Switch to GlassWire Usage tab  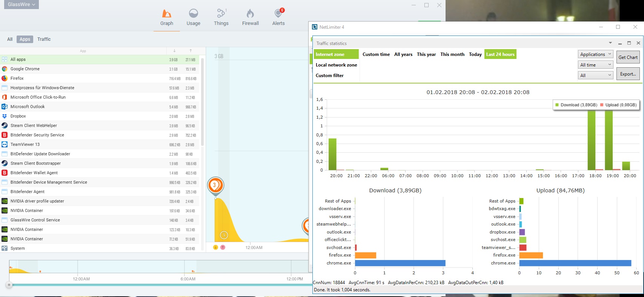click(194, 18)
